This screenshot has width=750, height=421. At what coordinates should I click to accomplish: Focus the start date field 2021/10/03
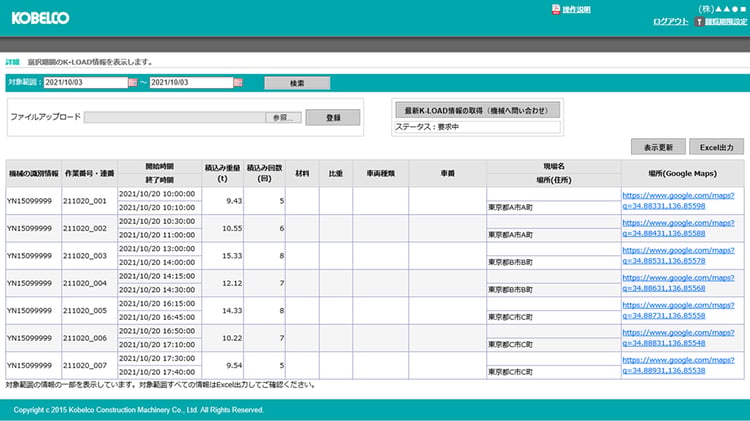tap(86, 82)
